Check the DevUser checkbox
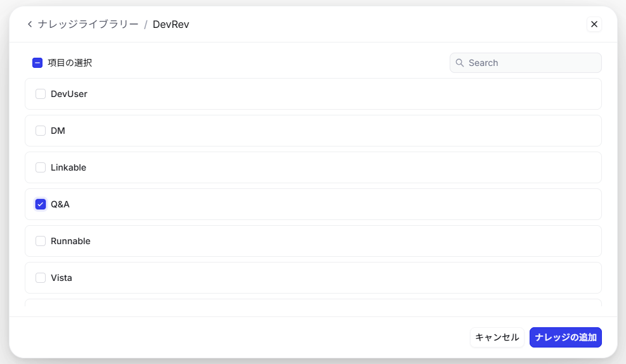 [41, 94]
